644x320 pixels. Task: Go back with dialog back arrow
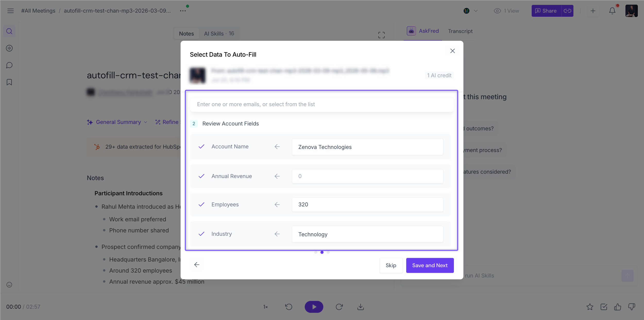pyautogui.click(x=197, y=265)
